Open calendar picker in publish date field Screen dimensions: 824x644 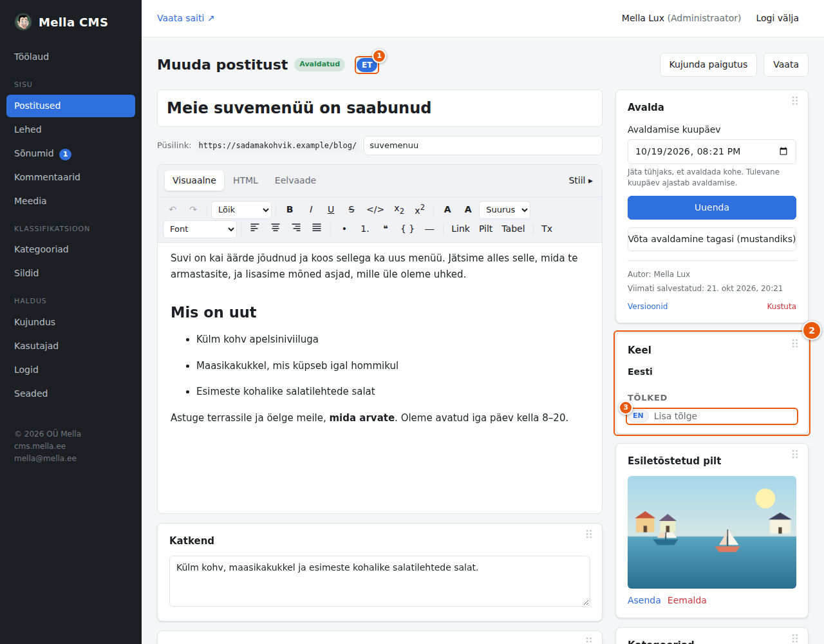pos(783,151)
